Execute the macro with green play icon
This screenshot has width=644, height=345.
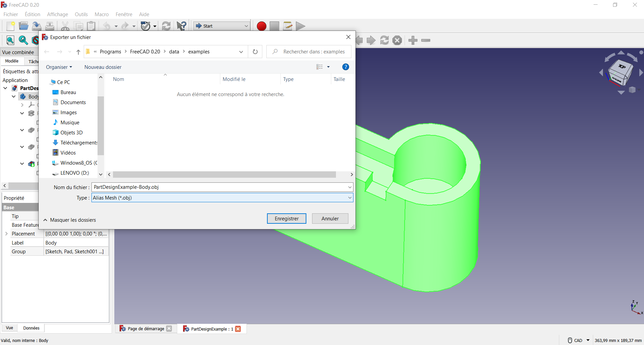300,26
